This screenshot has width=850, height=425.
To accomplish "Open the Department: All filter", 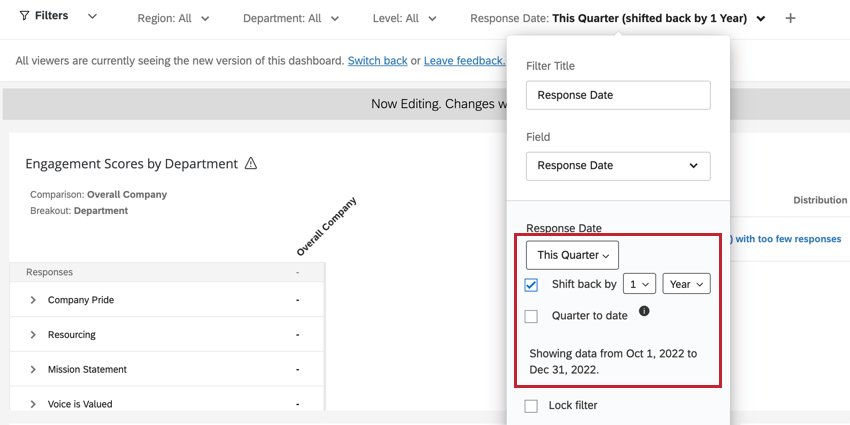I will pyautogui.click(x=292, y=18).
